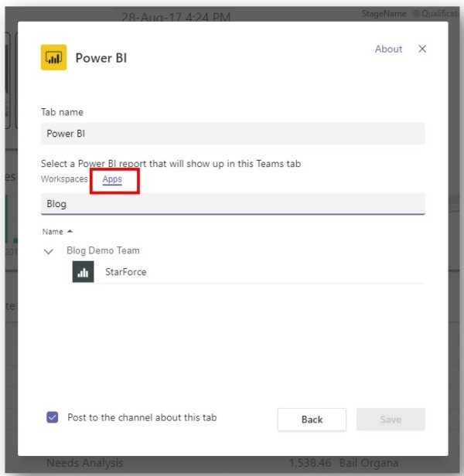Open the About link

(388, 49)
